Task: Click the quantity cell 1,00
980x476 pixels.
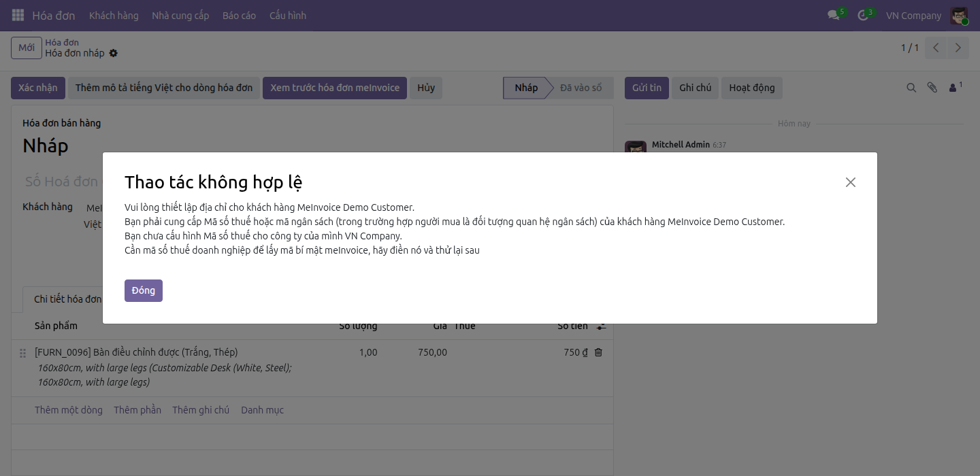Action: (x=367, y=352)
